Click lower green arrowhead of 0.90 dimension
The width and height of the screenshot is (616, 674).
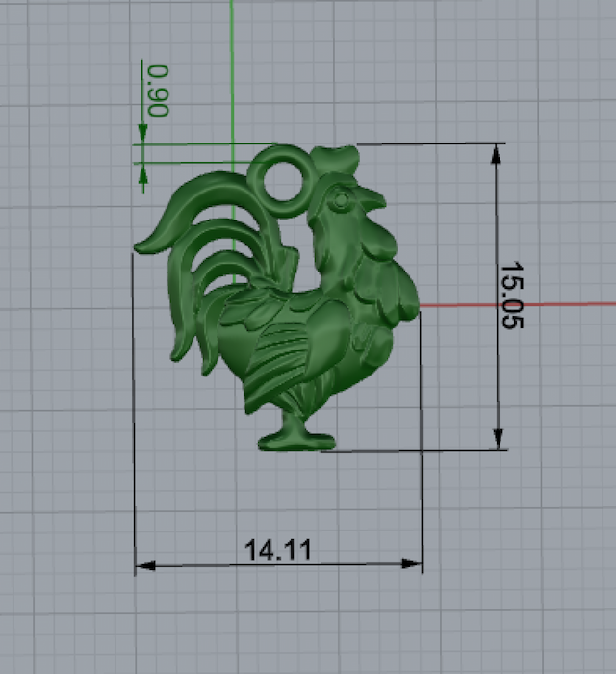click(143, 174)
